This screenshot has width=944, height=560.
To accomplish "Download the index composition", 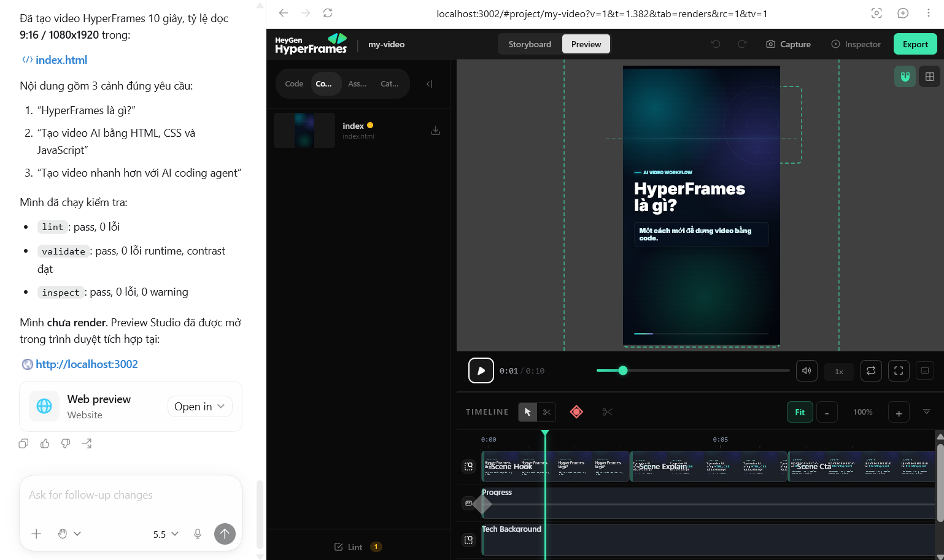I will 435,131.
